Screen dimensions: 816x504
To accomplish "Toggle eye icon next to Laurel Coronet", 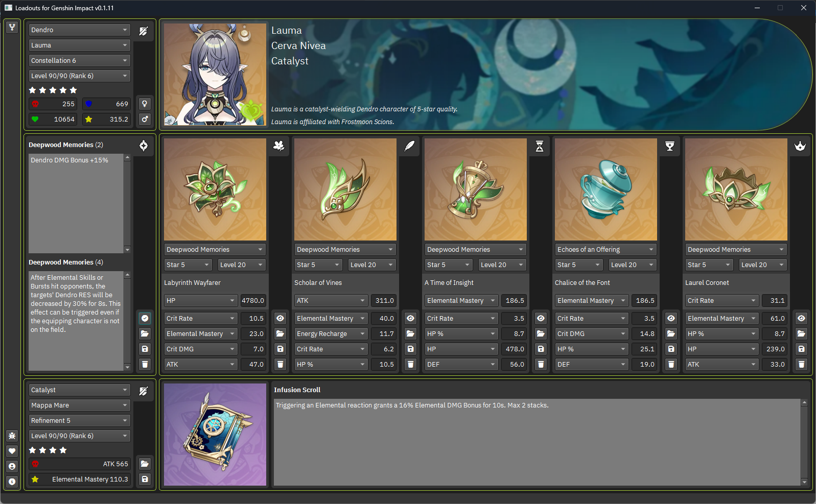I will coord(801,318).
